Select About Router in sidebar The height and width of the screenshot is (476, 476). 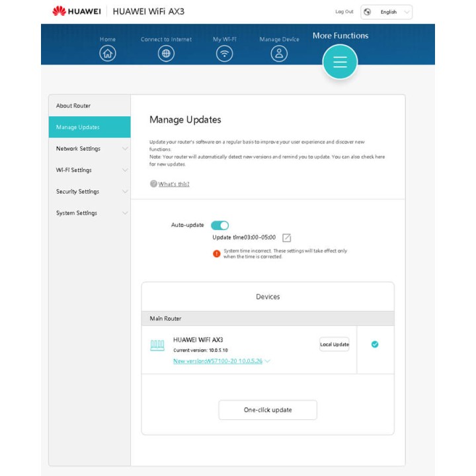coord(89,106)
